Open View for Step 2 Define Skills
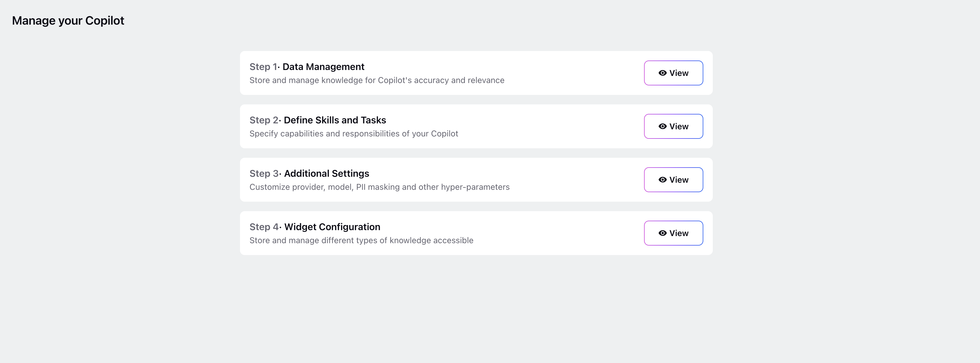 point(673,126)
